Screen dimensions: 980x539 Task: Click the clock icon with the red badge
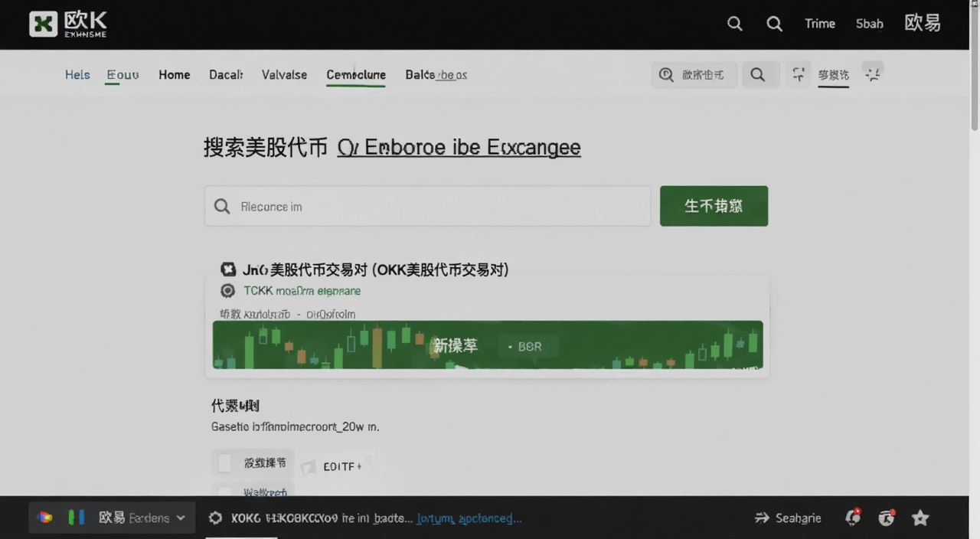[887, 518]
